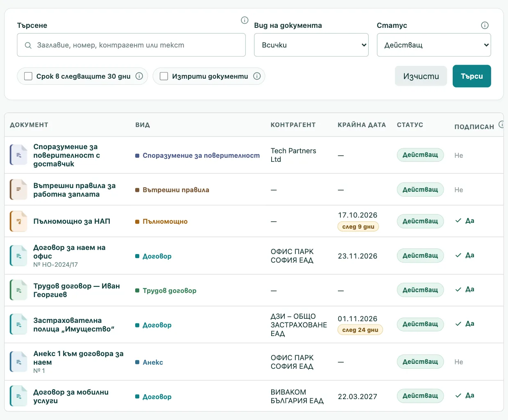Sort by the ПОДПИСАН column header
508x420 pixels.
474,127
